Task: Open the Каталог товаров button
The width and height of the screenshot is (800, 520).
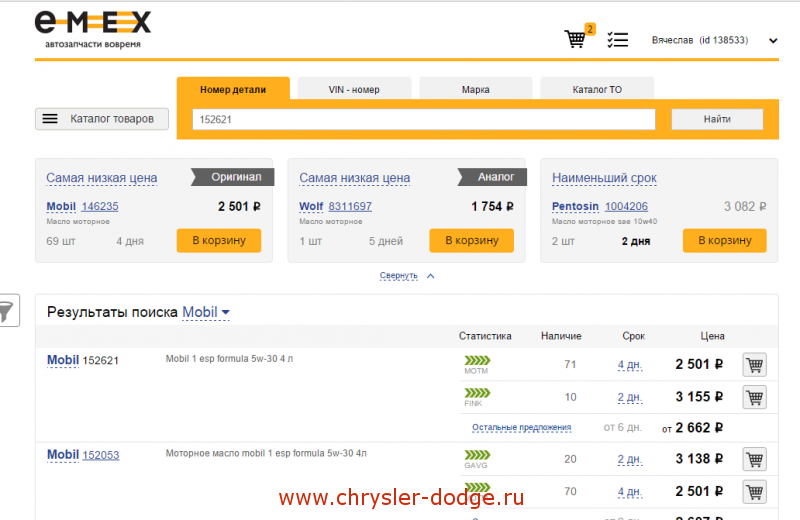Action: (x=102, y=119)
